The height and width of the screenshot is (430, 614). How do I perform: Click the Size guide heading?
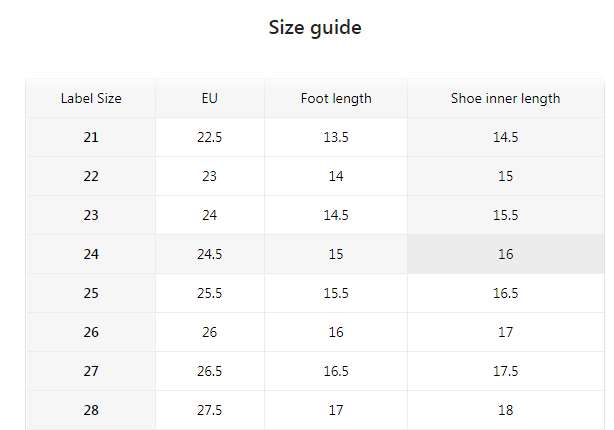[315, 28]
